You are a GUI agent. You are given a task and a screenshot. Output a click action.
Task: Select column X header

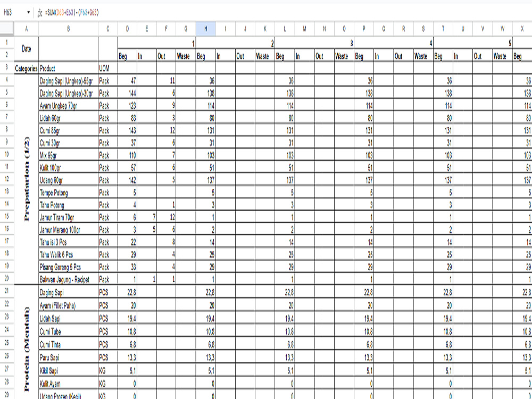[522, 29]
